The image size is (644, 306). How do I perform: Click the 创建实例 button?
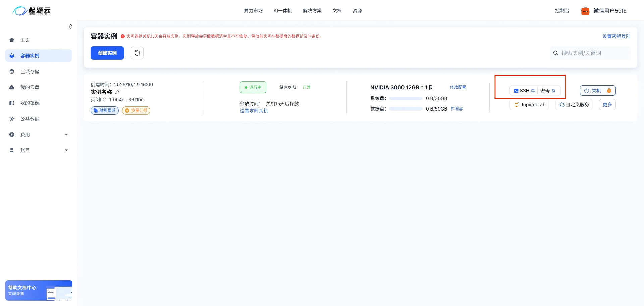107,53
